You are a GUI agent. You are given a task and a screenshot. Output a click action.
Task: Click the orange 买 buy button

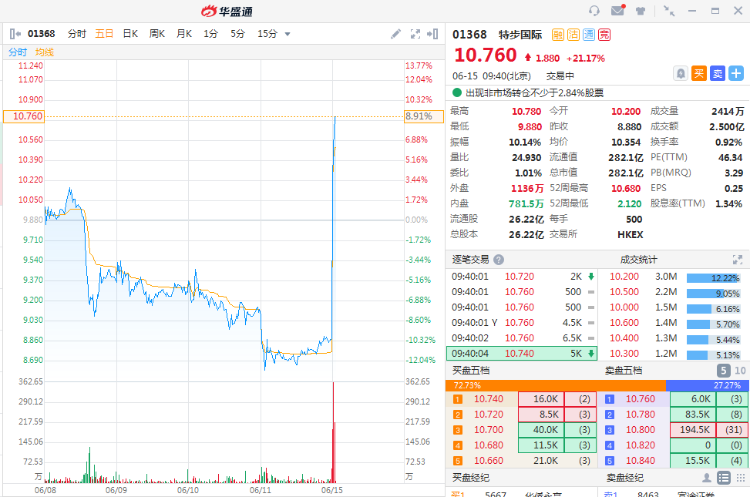(x=699, y=73)
